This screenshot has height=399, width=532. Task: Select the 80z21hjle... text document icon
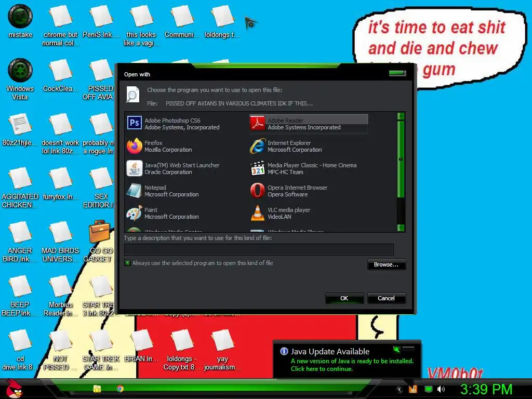(20, 129)
